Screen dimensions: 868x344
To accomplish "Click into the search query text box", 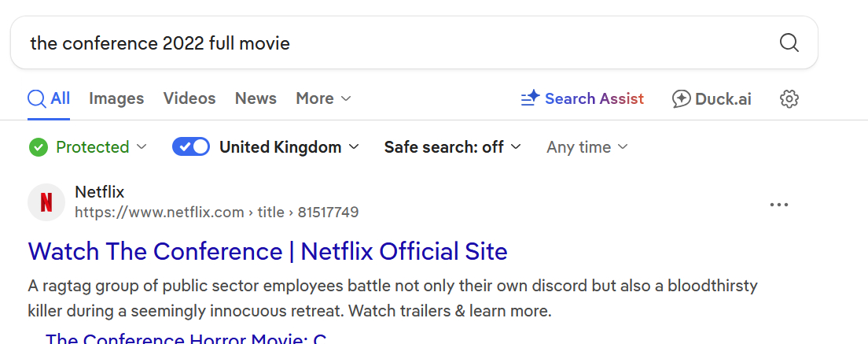I will click(x=393, y=43).
